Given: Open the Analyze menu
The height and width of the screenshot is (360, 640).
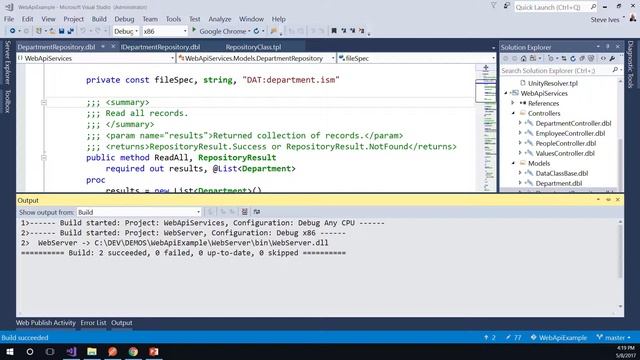Looking at the screenshot, I should [x=220, y=19].
